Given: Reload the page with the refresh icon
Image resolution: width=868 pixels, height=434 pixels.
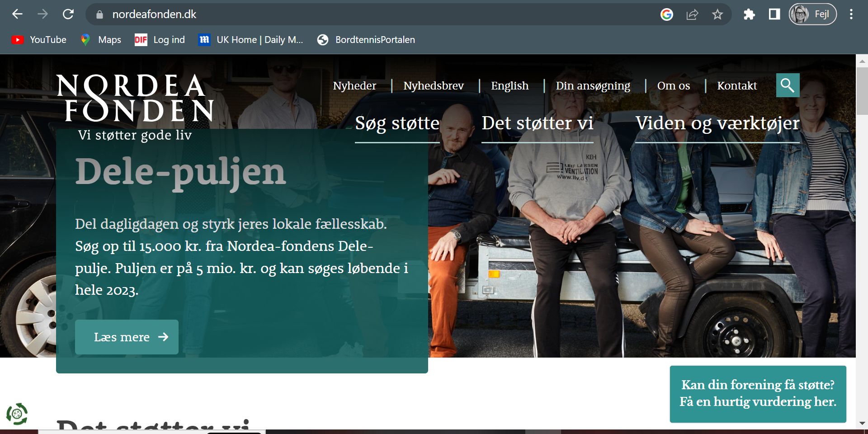Looking at the screenshot, I should 68,14.
